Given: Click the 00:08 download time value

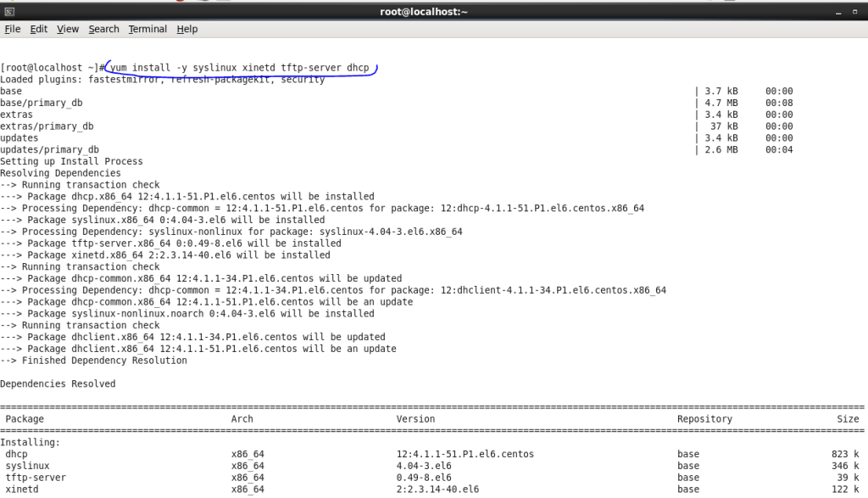Looking at the screenshot, I should [779, 103].
